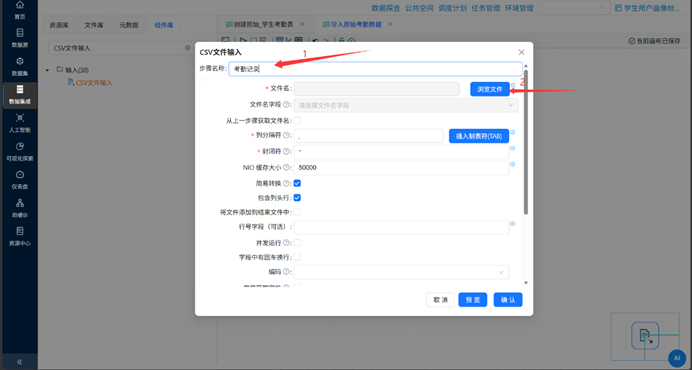Open the top bar empty dropdown

[x=574, y=8]
